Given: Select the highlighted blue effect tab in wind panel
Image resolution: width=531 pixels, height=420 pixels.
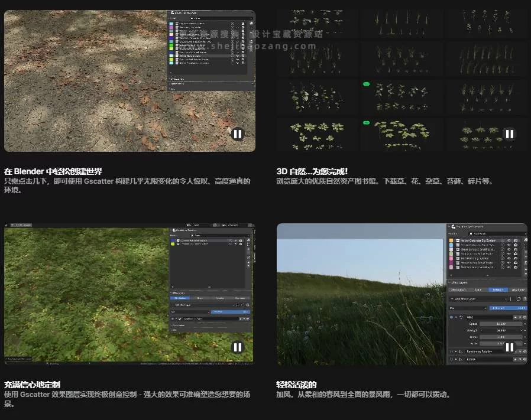Looking at the screenshot, I should [498, 289].
